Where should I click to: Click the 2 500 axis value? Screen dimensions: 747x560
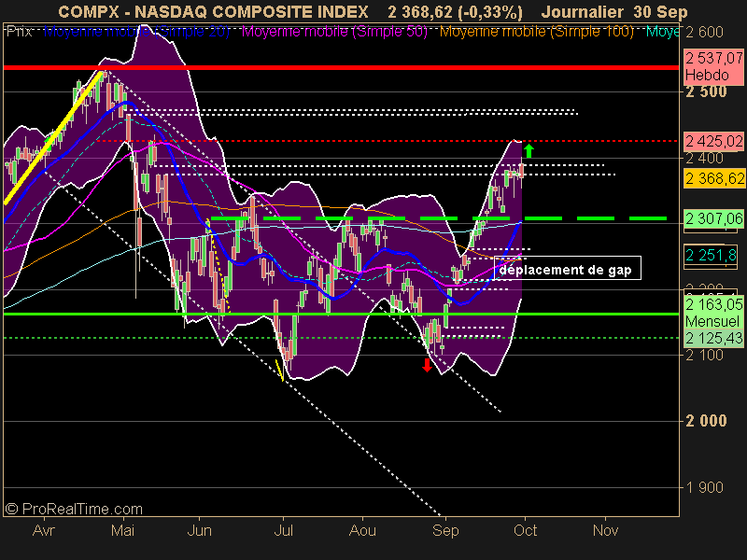(706, 91)
